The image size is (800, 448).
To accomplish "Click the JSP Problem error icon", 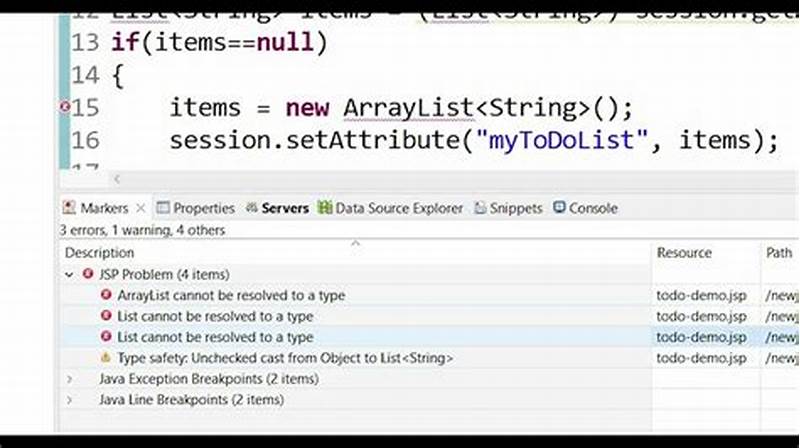I will pos(88,274).
